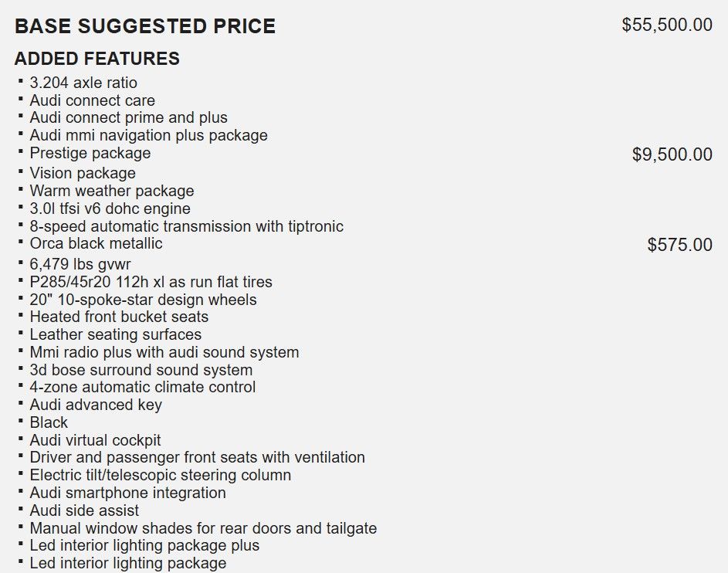This screenshot has height=573, width=728.
Task: Select the Orca black metallic color item
Action: click(96, 243)
